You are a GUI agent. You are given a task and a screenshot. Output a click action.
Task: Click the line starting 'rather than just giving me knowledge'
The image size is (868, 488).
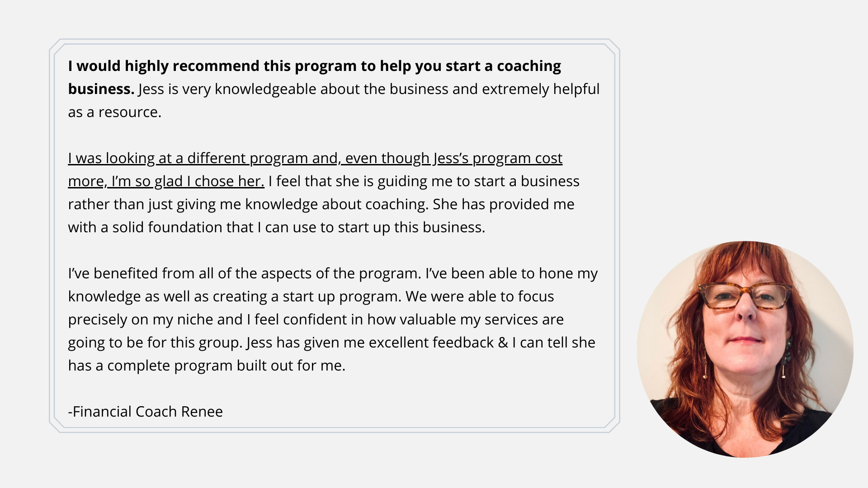point(321,204)
